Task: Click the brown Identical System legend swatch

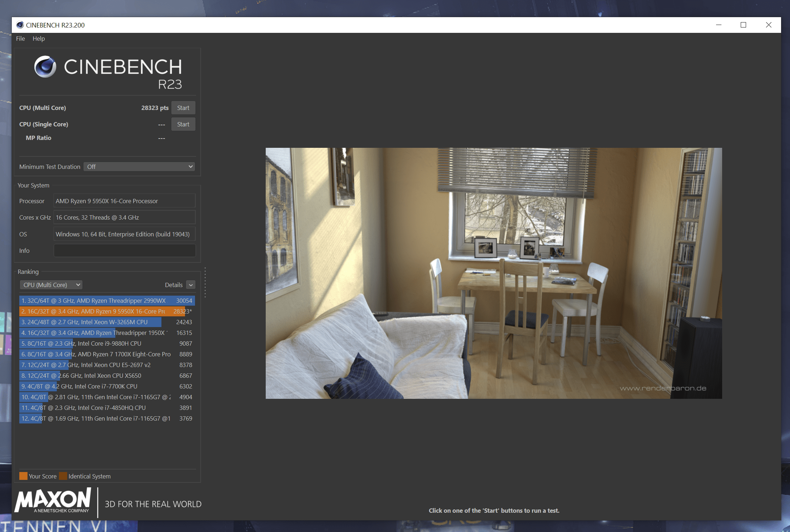Action: (63, 476)
